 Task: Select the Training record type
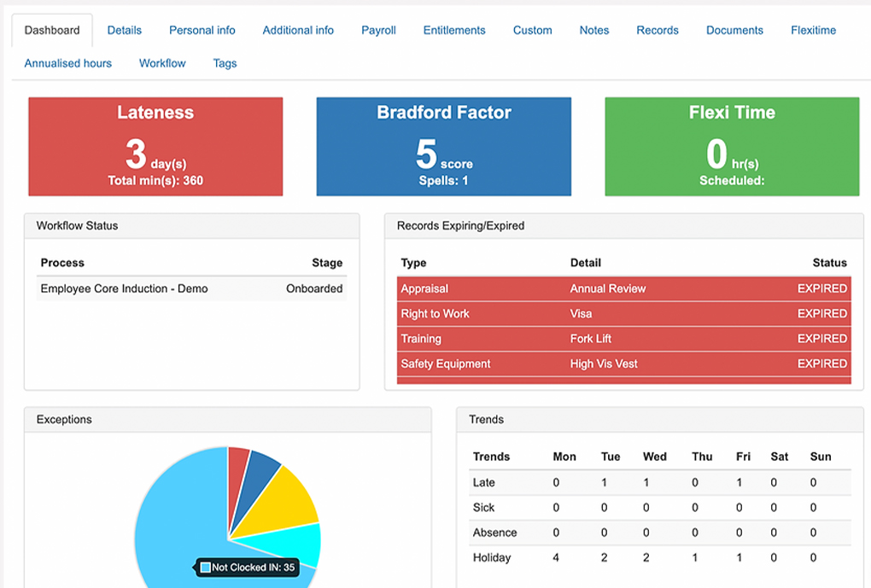coord(421,339)
